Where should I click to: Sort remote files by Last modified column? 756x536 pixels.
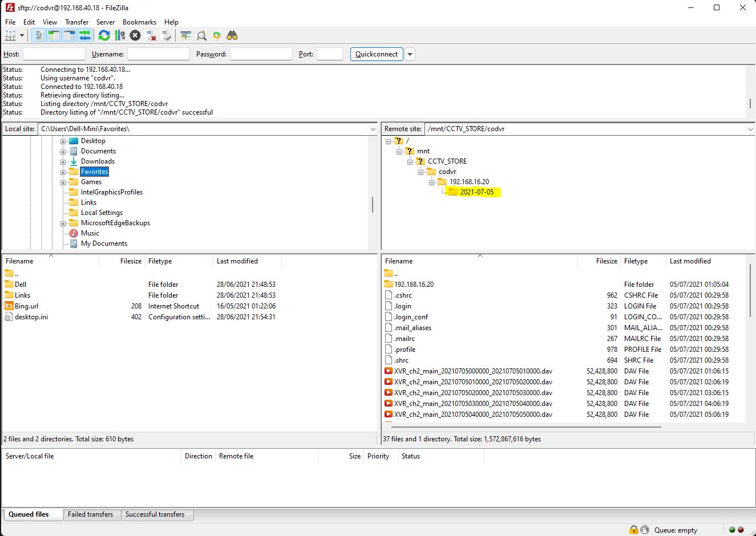[705, 261]
